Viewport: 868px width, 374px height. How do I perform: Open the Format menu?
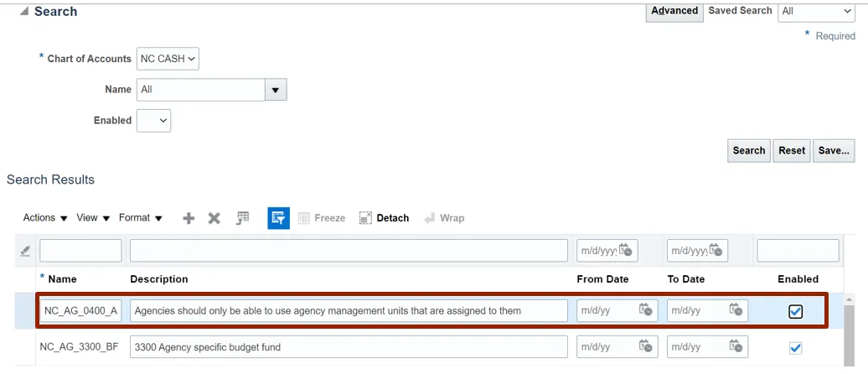click(140, 218)
